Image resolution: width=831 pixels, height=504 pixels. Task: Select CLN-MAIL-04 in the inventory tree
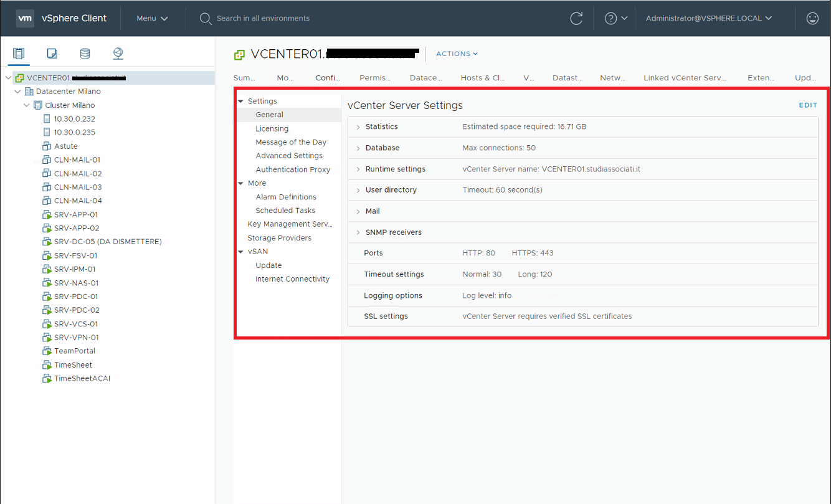(78, 201)
